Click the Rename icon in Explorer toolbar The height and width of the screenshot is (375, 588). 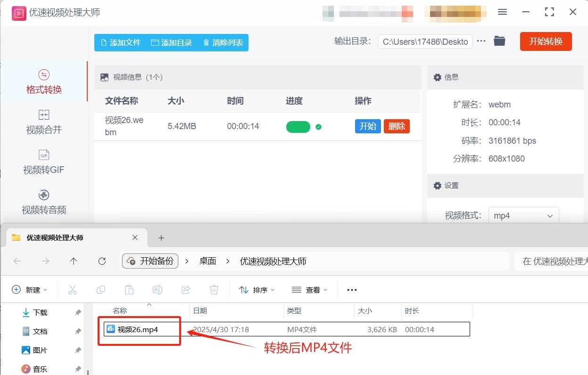[157, 290]
